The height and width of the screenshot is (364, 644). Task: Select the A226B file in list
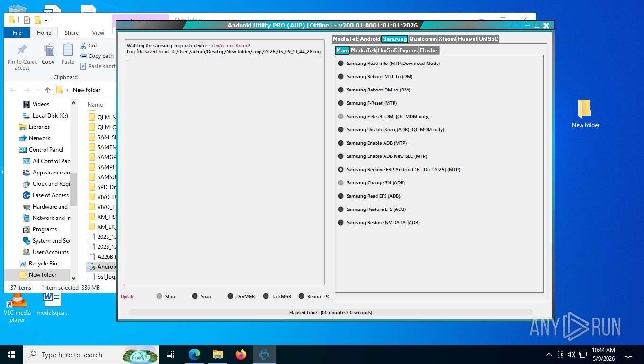click(102, 256)
